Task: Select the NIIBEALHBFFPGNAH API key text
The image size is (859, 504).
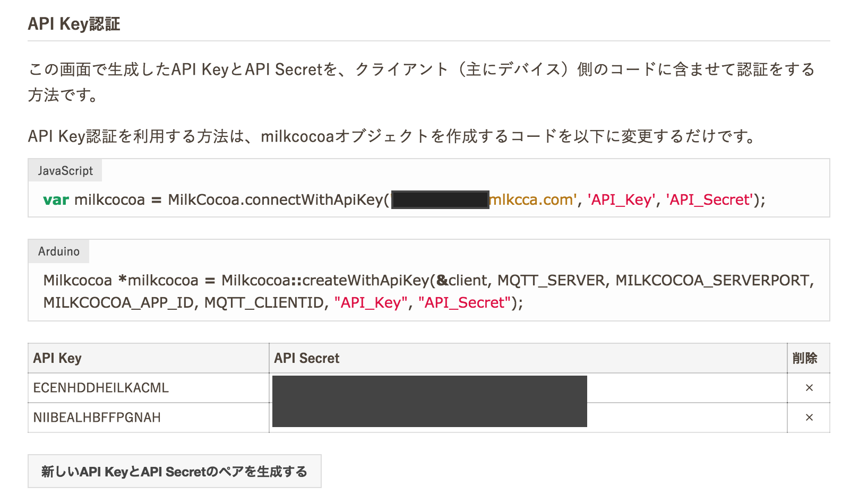Action: coord(97,418)
